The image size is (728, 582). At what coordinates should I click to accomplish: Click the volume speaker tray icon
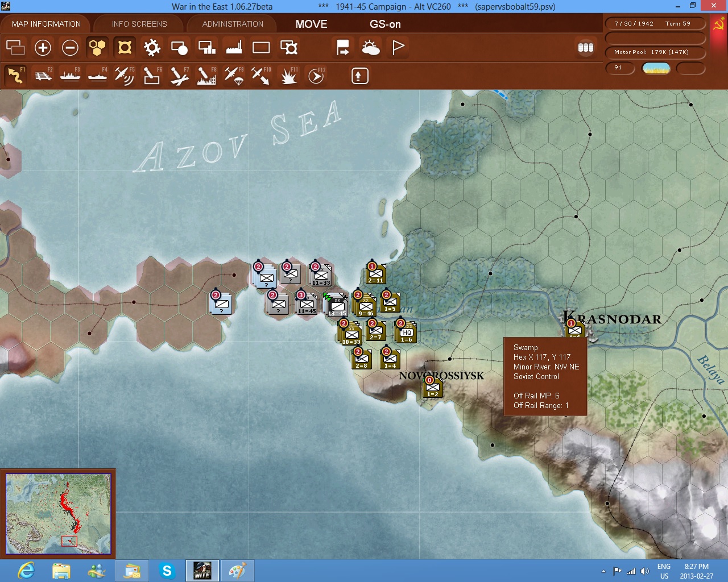pyautogui.click(x=644, y=571)
